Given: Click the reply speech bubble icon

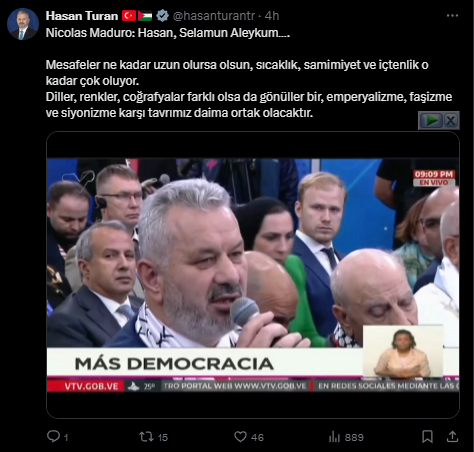Looking at the screenshot, I should (53, 436).
